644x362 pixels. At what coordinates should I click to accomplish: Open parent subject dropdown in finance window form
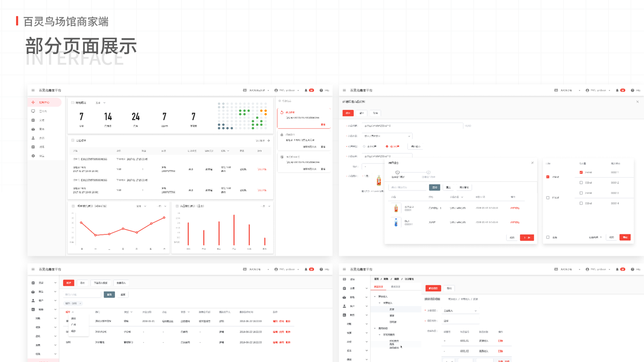pyautogui.click(x=460, y=311)
